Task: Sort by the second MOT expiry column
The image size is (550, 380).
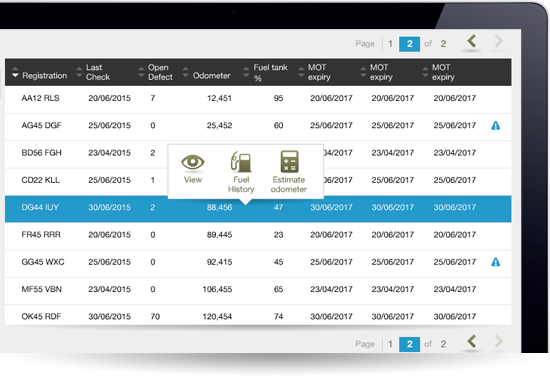Action: coord(363,72)
